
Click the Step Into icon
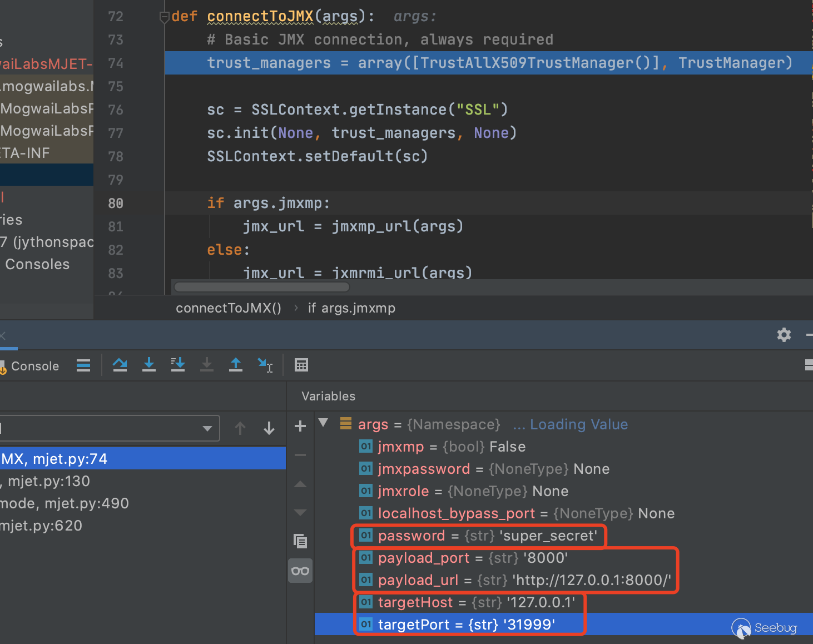click(x=149, y=365)
